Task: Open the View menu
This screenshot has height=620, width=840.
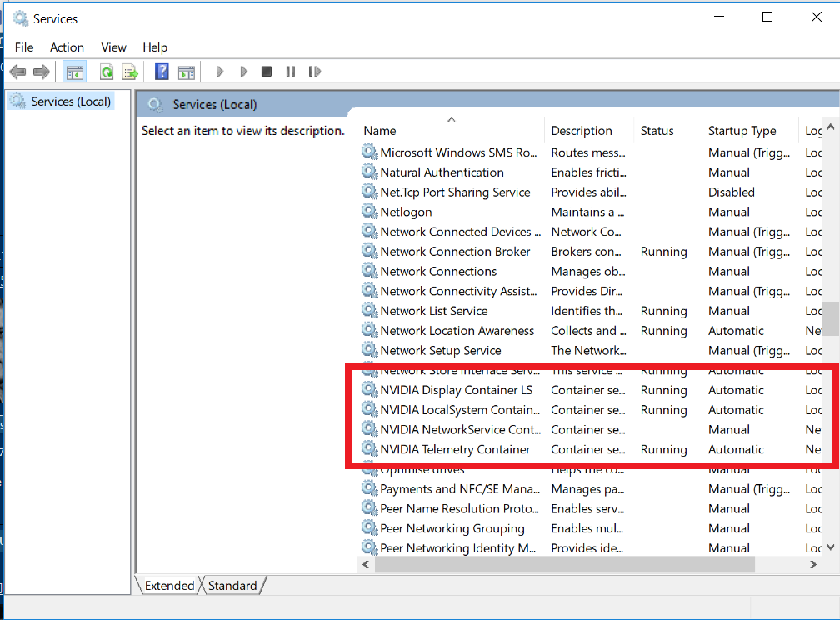Action: click(x=113, y=47)
